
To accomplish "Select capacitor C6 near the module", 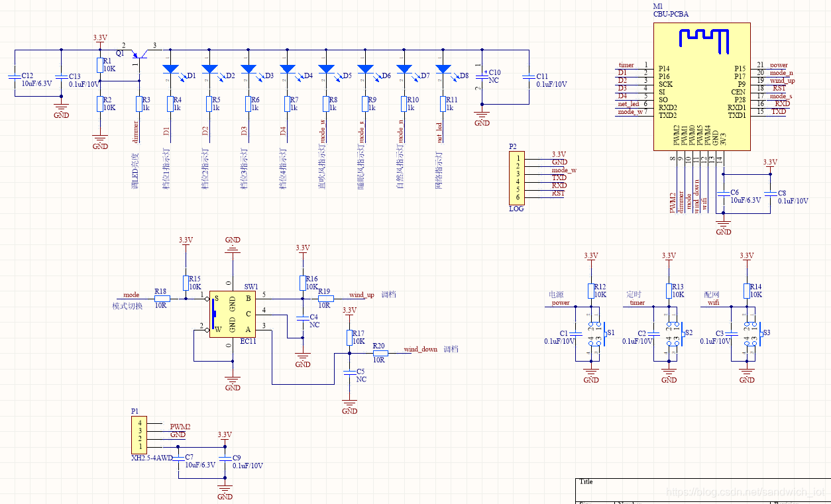I will pyautogui.click(x=724, y=193).
